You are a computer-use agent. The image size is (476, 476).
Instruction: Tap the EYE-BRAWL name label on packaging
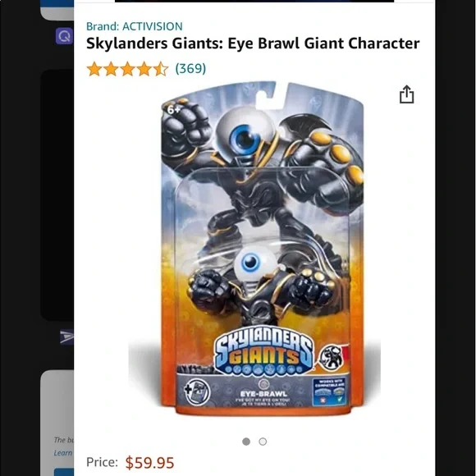(263, 394)
